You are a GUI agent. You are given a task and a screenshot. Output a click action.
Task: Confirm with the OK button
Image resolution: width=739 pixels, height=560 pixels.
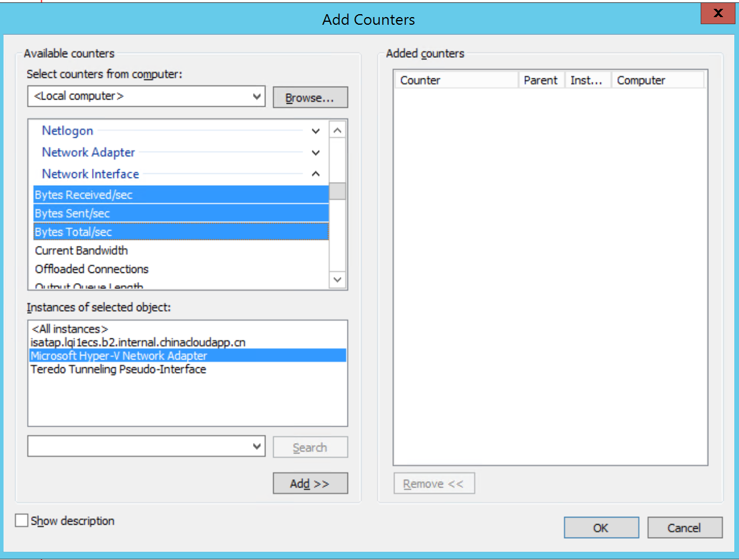tap(600, 527)
